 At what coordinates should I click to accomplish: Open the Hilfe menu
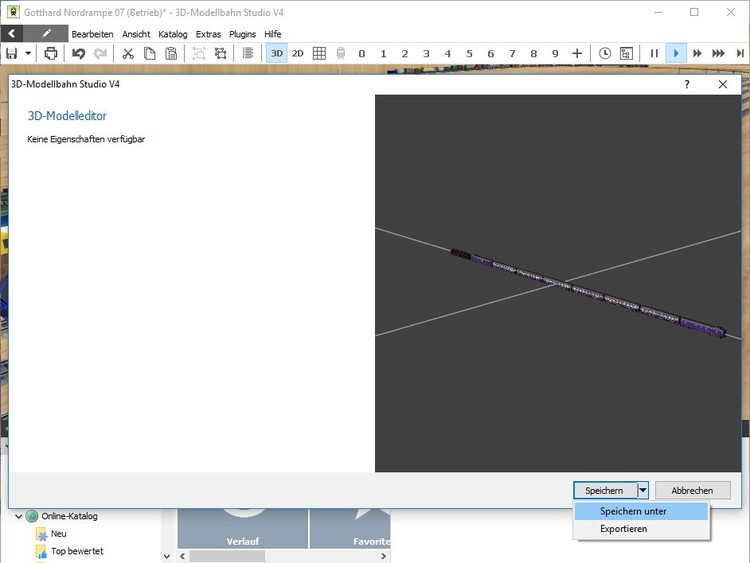(273, 34)
